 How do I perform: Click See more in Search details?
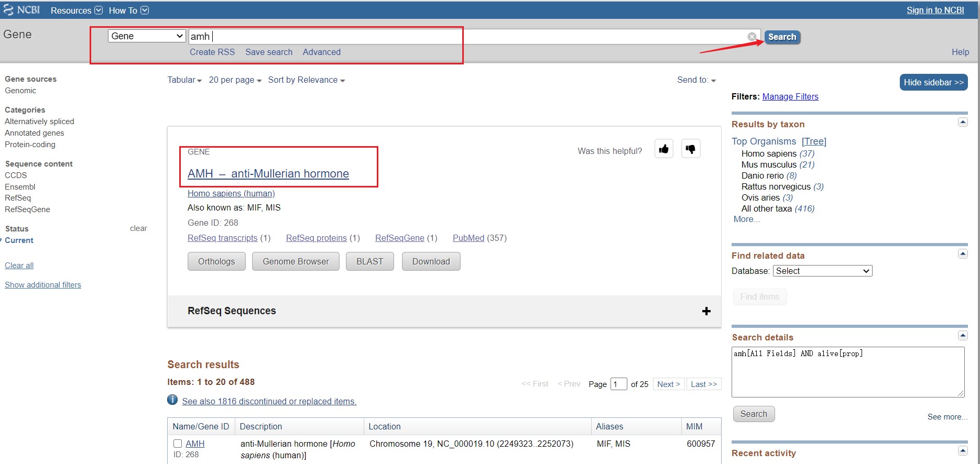coord(947,417)
